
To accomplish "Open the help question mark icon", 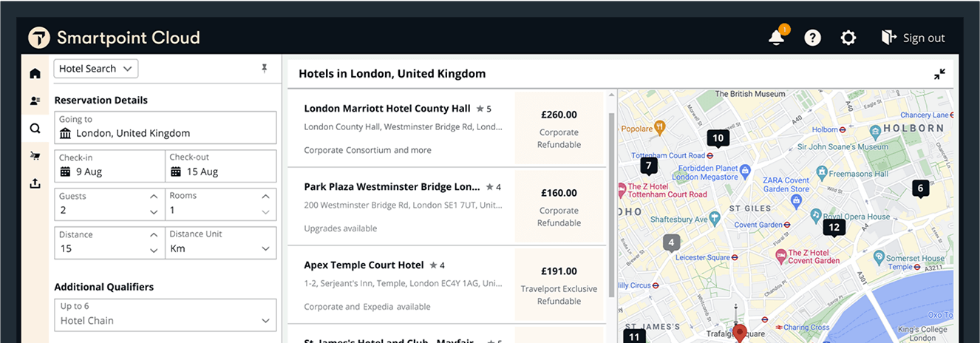I will coord(812,38).
